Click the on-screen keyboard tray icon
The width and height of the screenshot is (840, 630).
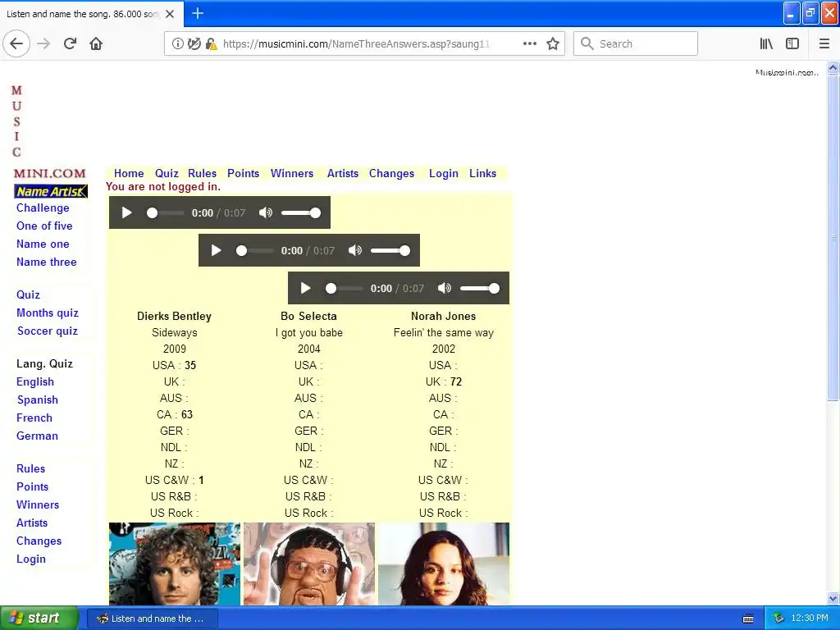tap(748, 619)
